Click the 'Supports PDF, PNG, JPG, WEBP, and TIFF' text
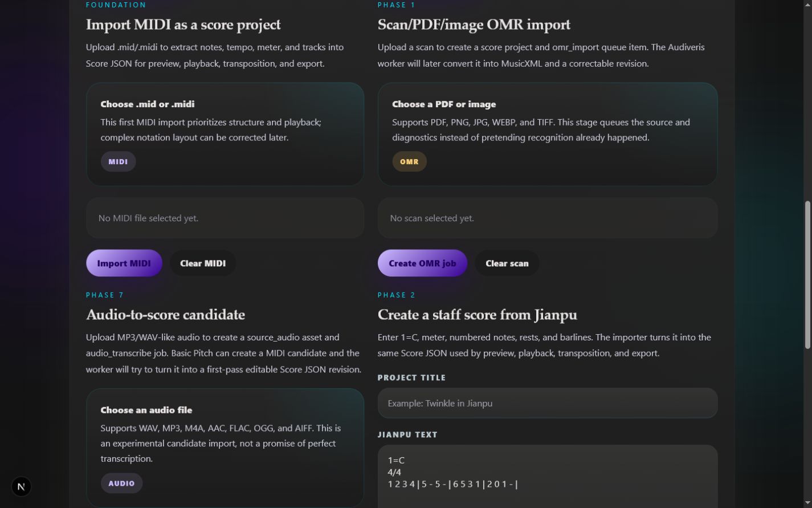The width and height of the screenshot is (812, 508). pos(541,130)
